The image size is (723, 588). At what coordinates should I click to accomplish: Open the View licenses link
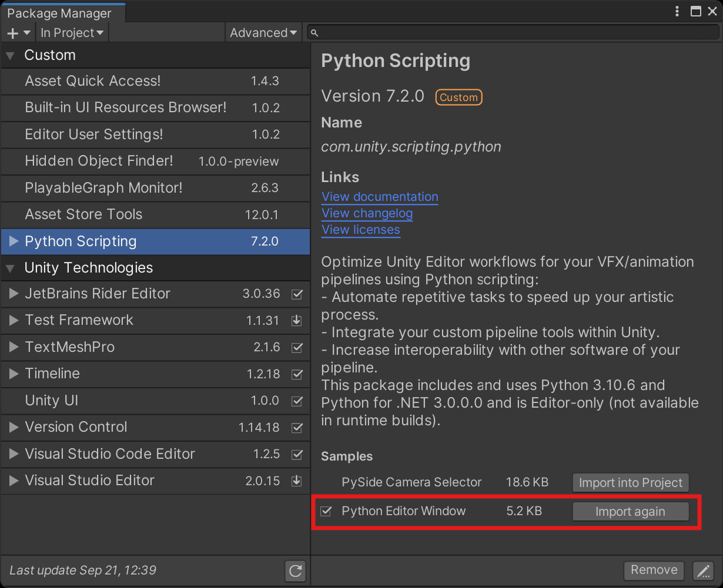[360, 230]
